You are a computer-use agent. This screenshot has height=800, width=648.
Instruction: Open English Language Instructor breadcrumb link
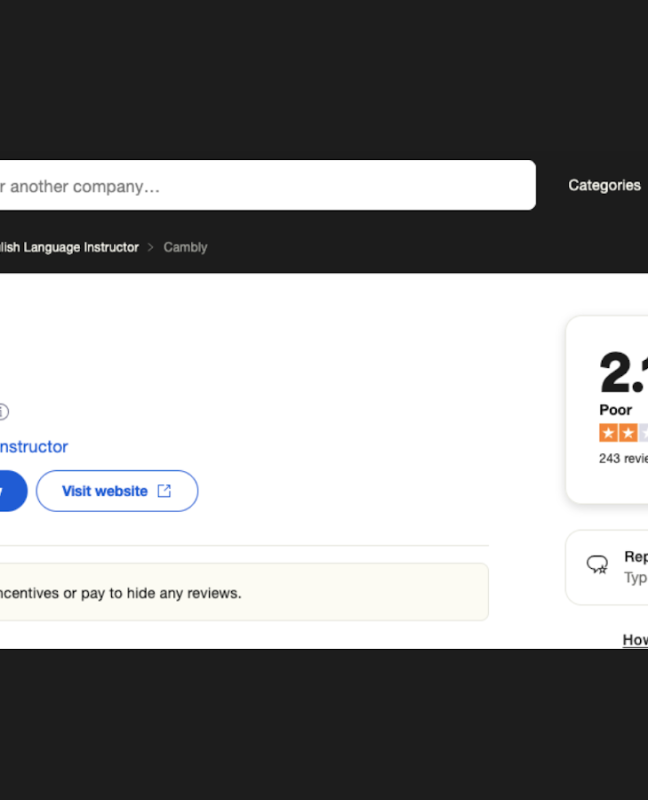tap(69, 247)
